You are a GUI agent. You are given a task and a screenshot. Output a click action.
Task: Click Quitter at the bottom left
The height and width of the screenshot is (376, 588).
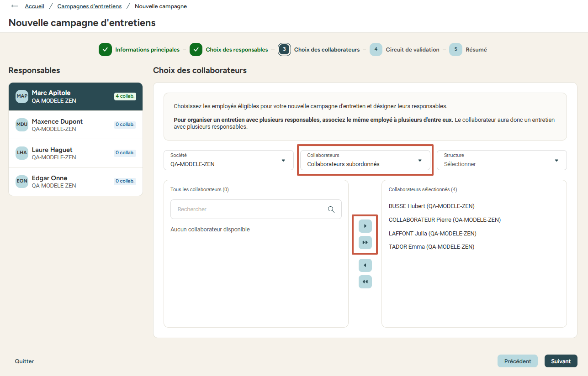point(24,361)
